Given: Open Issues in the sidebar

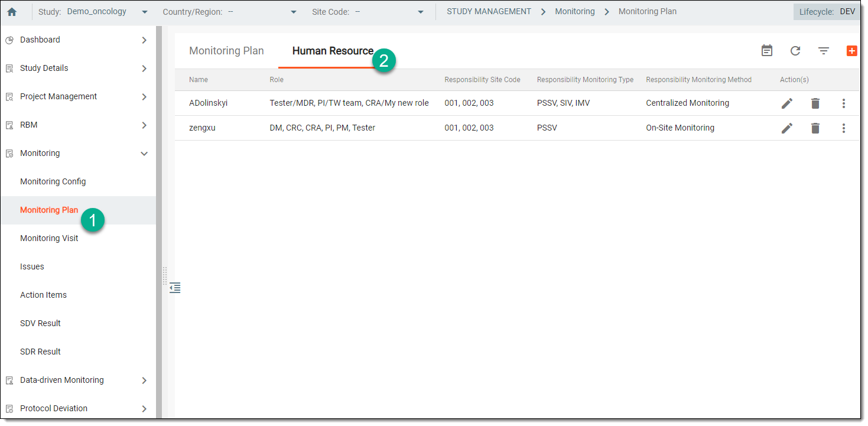Looking at the screenshot, I should [x=32, y=267].
